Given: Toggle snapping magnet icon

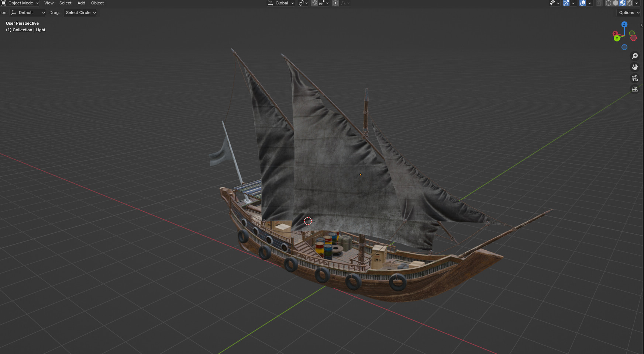Looking at the screenshot, I should (x=314, y=3).
